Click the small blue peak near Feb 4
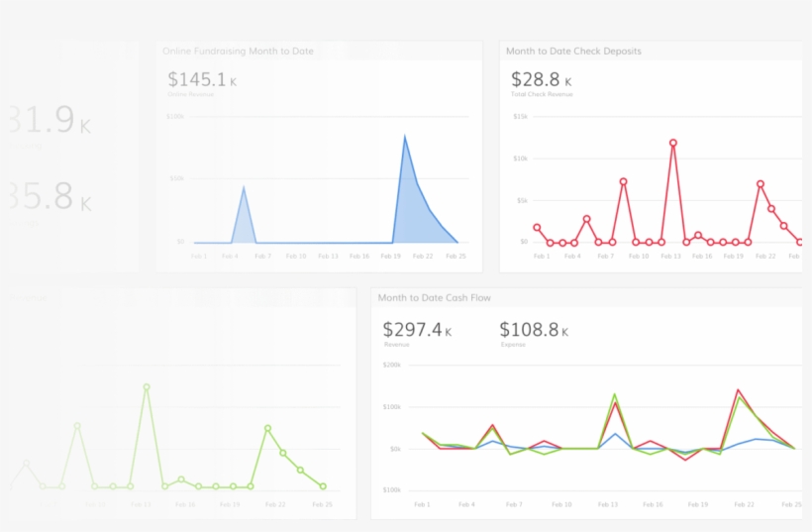 244,187
